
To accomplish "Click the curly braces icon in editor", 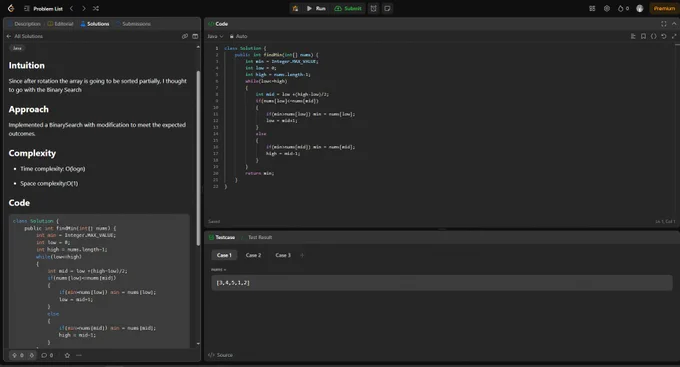I will 654,36.
